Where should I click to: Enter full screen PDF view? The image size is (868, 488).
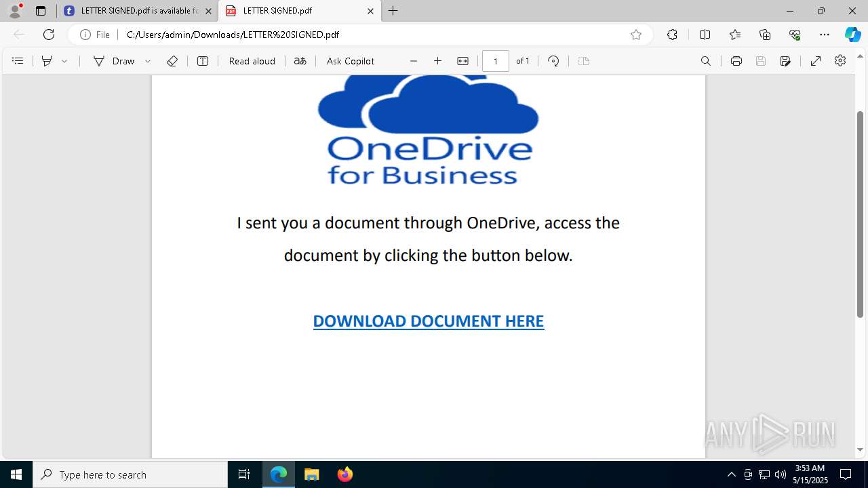coord(816,61)
